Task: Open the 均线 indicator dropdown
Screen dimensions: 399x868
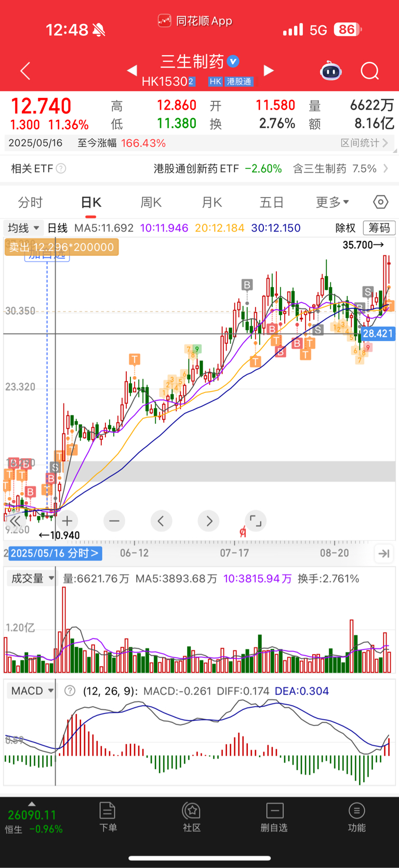Action: pos(23,228)
